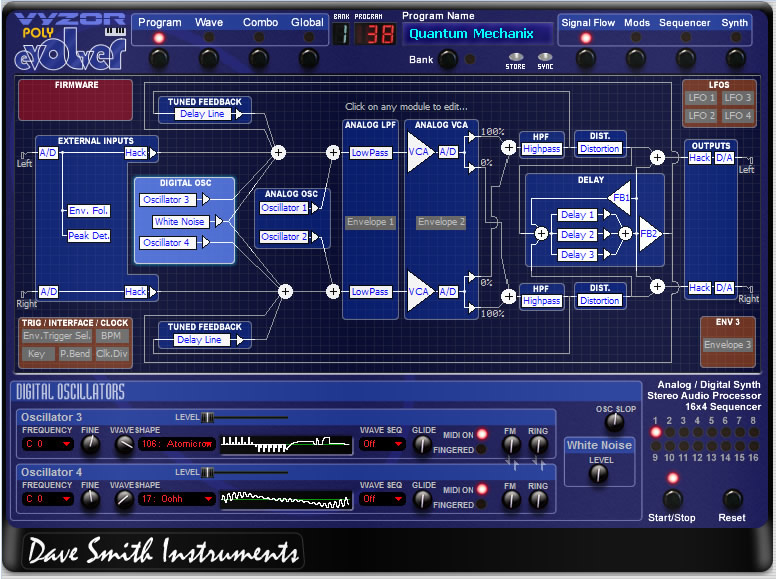776x579 pixels.
Task: Toggle Oscillator 3 MIDI ON LED
Action: pyautogui.click(x=482, y=434)
